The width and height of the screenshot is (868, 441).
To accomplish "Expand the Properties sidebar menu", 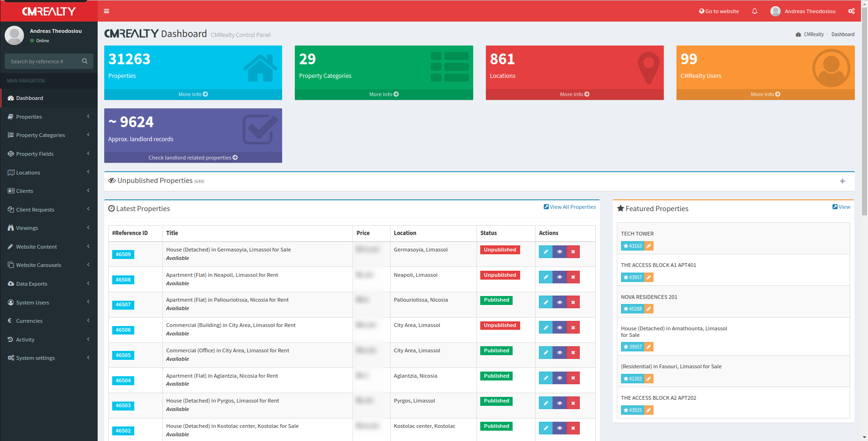I will coord(49,117).
